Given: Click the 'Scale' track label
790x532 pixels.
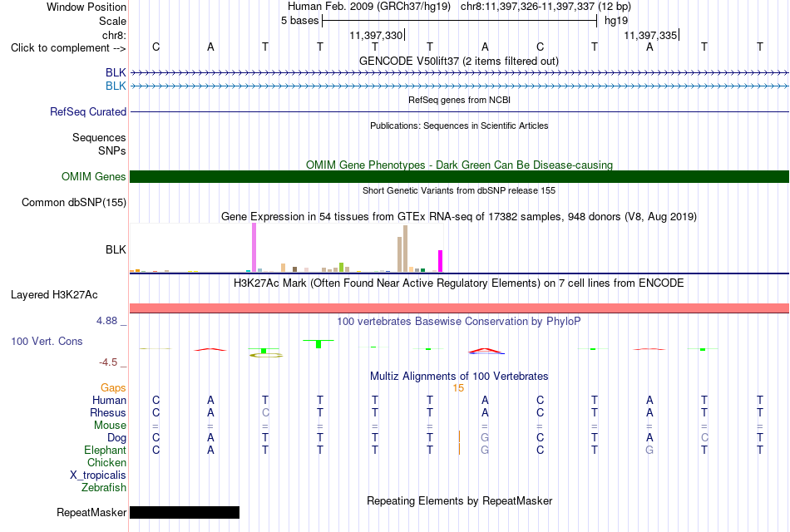Looking at the screenshot, I should [x=112, y=21].
